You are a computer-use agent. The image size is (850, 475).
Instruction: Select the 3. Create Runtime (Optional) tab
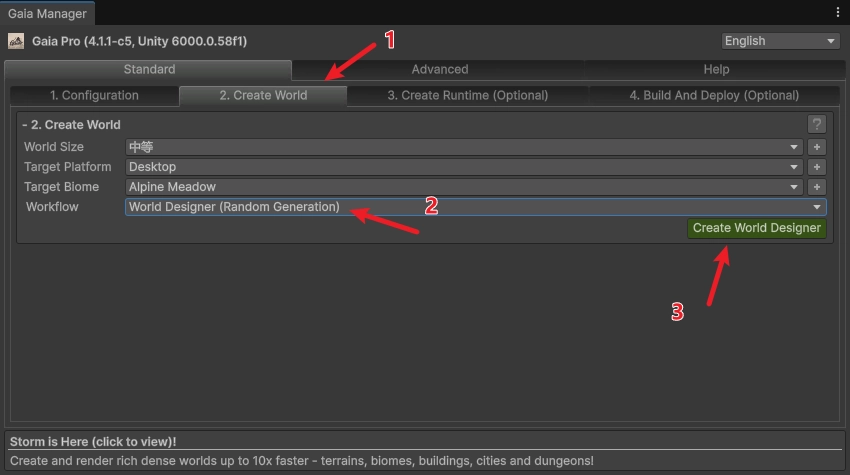click(467, 95)
